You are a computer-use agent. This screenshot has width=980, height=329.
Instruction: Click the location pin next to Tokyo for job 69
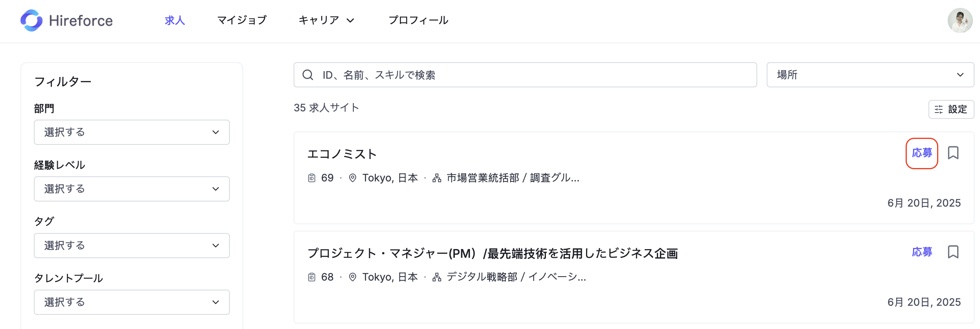[x=353, y=178]
